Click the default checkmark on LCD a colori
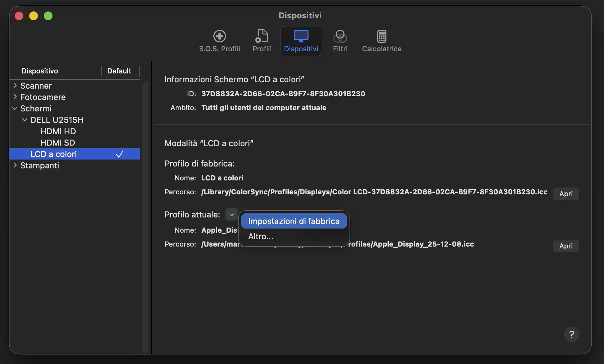The height and width of the screenshot is (364, 604). (119, 154)
